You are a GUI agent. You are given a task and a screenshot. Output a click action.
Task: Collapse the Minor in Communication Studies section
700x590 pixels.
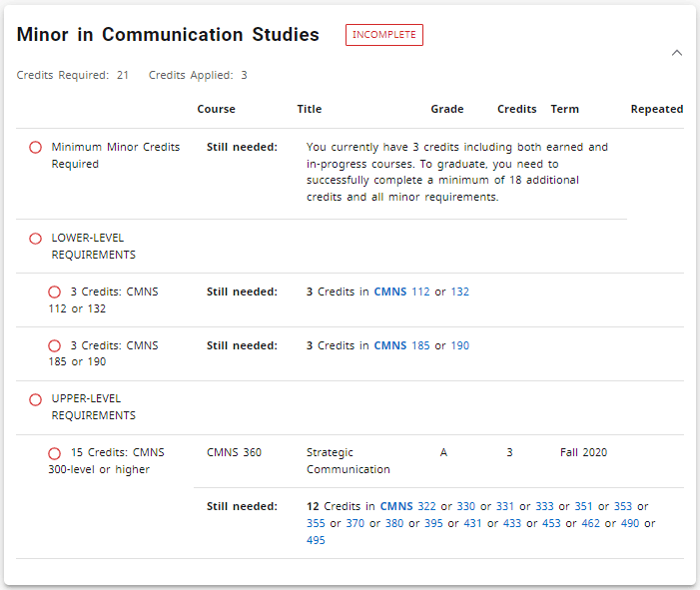click(x=677, y=53)
